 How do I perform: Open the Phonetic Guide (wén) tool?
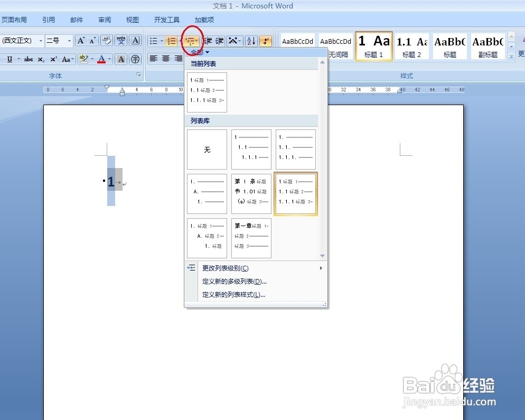pos(121,41)
